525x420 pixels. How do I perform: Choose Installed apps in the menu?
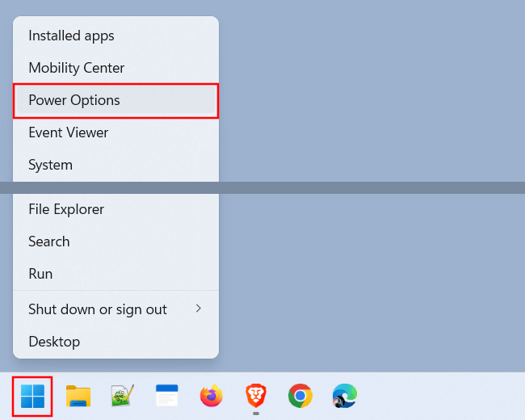115,36
